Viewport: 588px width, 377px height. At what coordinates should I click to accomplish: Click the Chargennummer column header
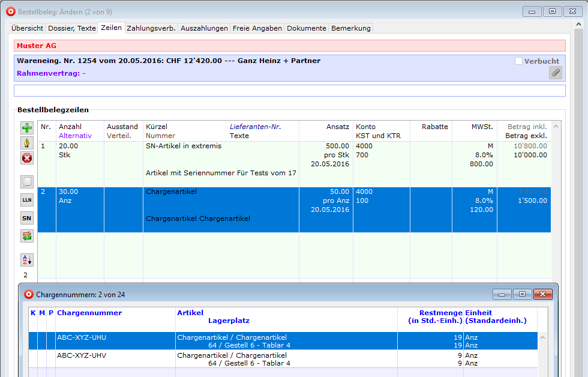click(x=89, y=313)
